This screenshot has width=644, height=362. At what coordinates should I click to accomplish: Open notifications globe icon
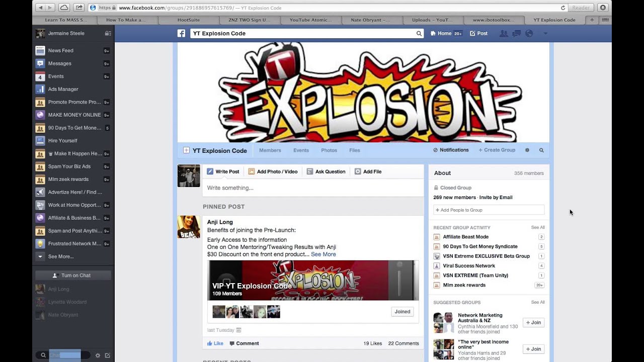pos(529,33)
